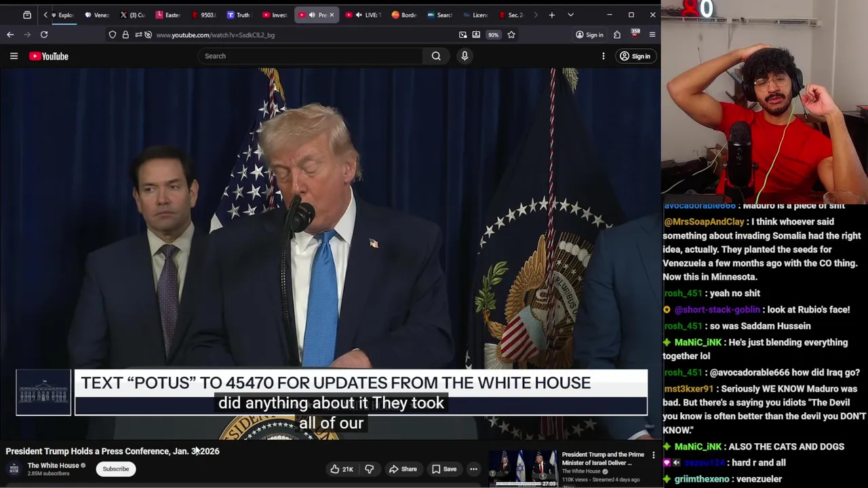Switch to the Easter tab
Viewport: 868px width, 488px height.
pyautogui.click(x=167, y=15)
